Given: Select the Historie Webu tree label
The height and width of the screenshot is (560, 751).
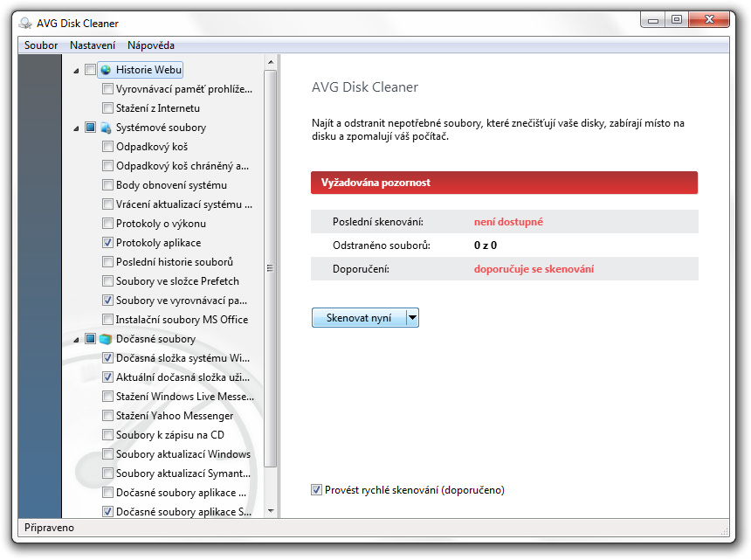Looking at the screenshot, I should (149, 70).
